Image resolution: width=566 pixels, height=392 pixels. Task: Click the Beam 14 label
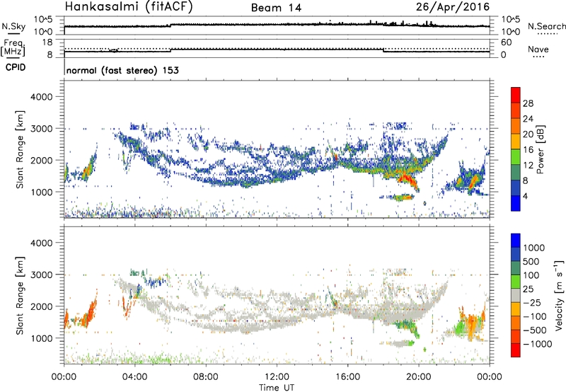276,8
